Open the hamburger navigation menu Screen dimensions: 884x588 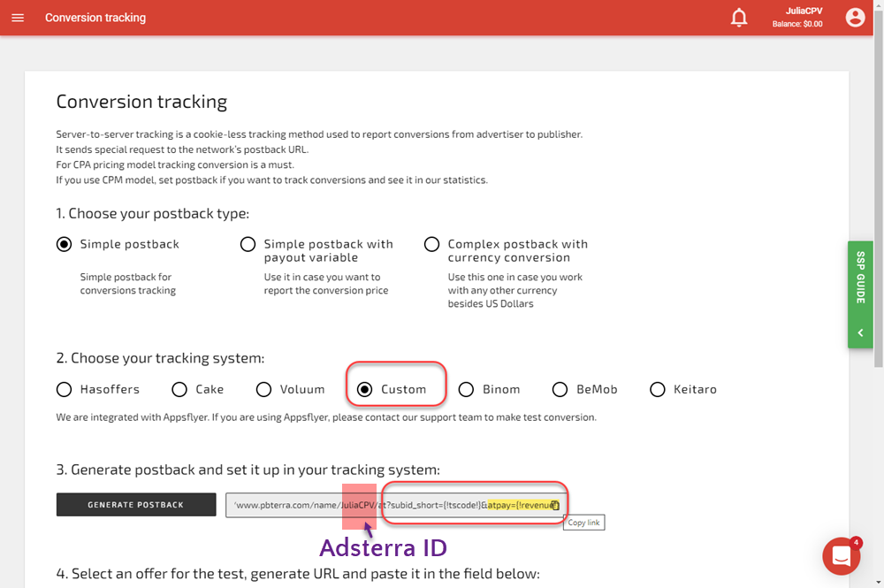(x=18, y=18)
